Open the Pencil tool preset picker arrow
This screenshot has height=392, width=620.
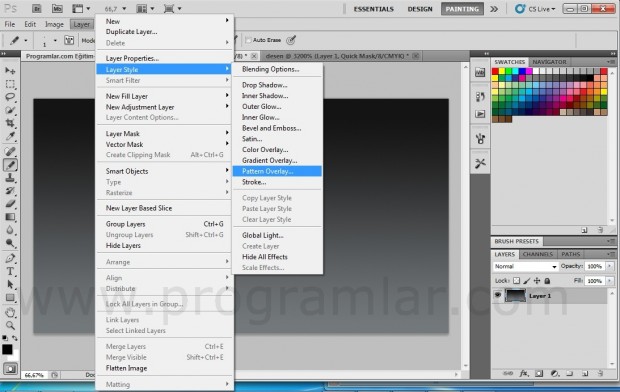(x=26, y=40)
